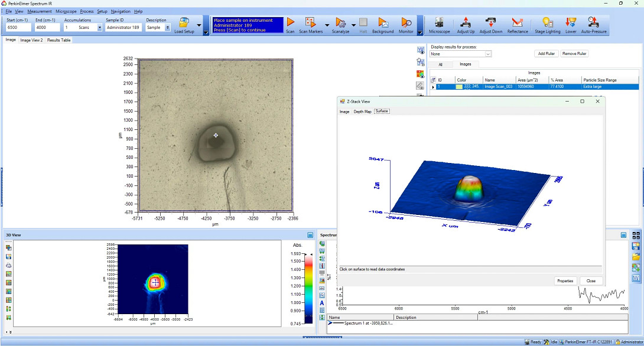Open the Navigation menu
Screen dimensions: 644x346
[121, 11]
